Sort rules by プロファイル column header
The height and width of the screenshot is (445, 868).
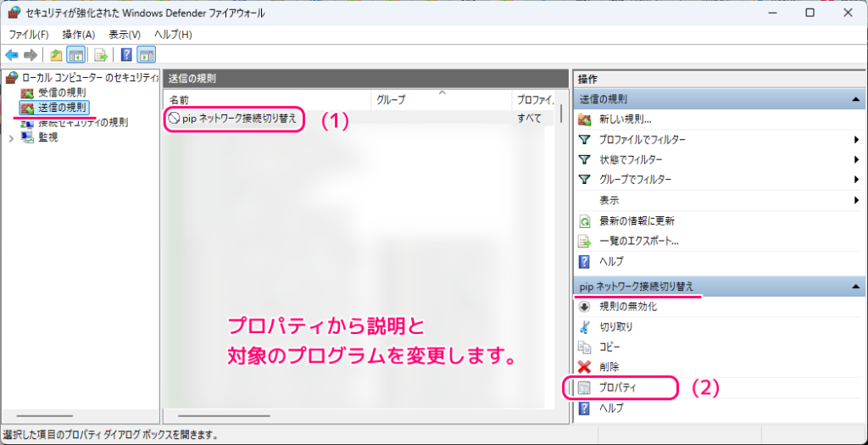[x=534, y=100]
